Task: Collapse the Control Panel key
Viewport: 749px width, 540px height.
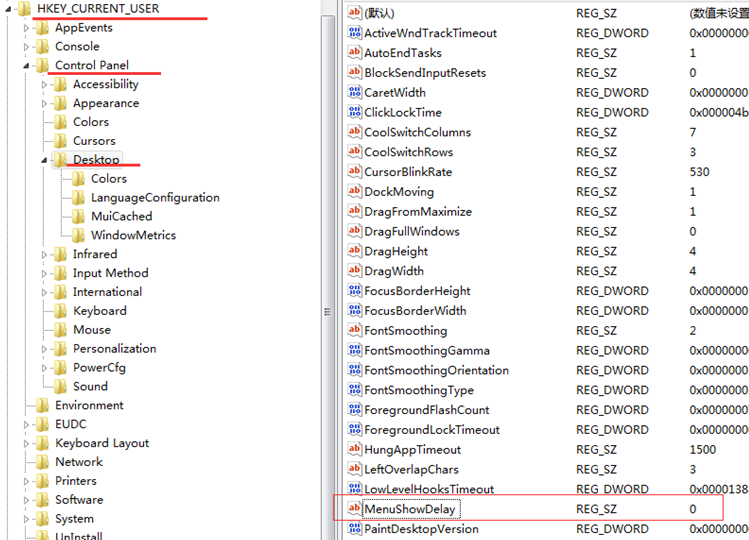Action: click(x=26, y=66)
